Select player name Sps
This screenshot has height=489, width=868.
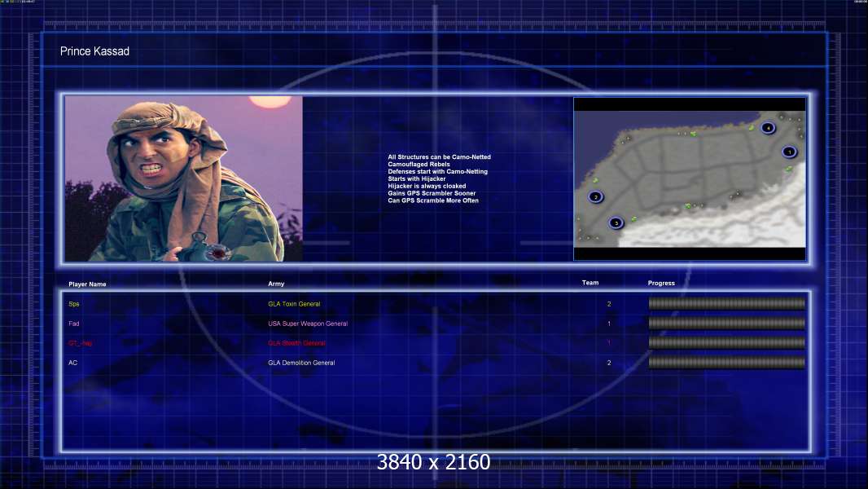[74, 304]
